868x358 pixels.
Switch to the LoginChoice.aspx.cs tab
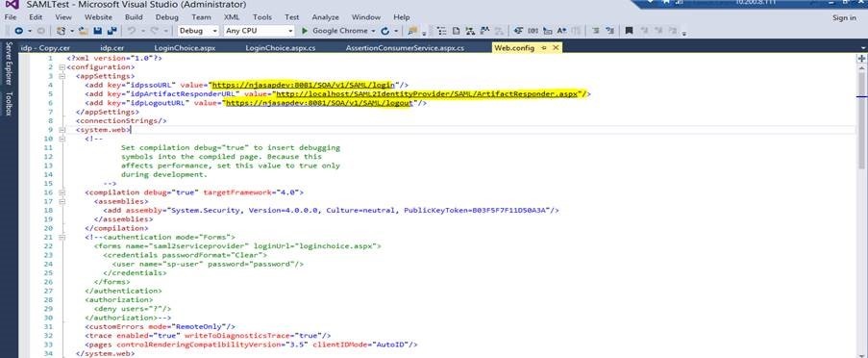point(280,48)
